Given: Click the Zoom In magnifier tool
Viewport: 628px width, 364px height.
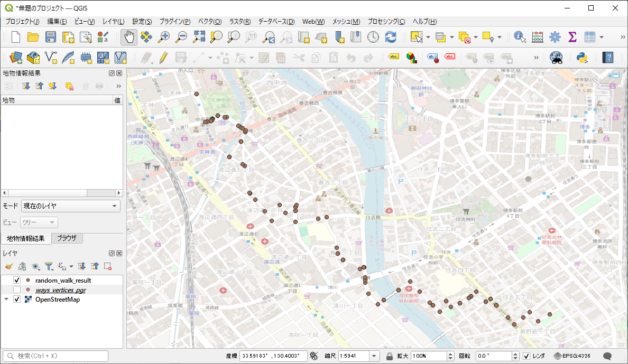Looking at the screenshot, I should pyautogui.click(x=164, y=37).
